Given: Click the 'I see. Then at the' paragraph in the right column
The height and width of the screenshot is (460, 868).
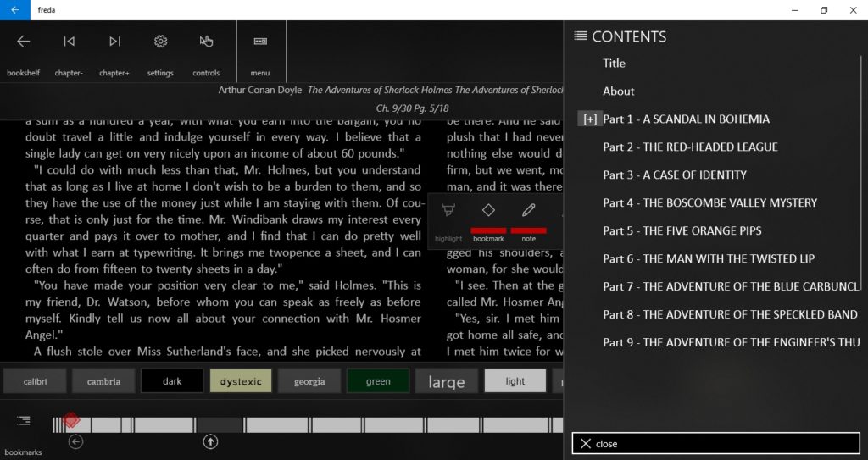Looking at the screenshot, I should 504,293.
